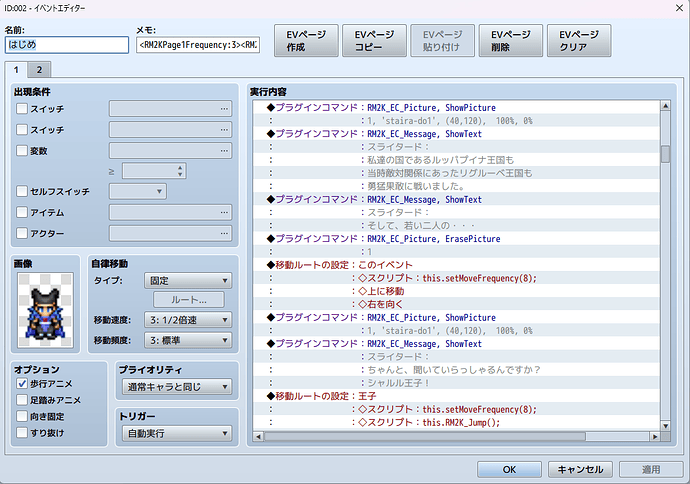
Task: Switch to event page tab 2
Action: click(39, 70)
